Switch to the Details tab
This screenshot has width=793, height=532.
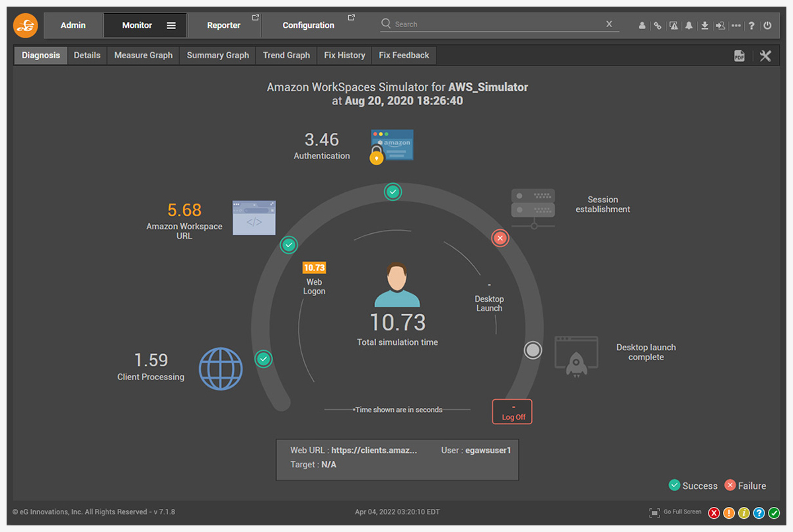coord(87,56)
